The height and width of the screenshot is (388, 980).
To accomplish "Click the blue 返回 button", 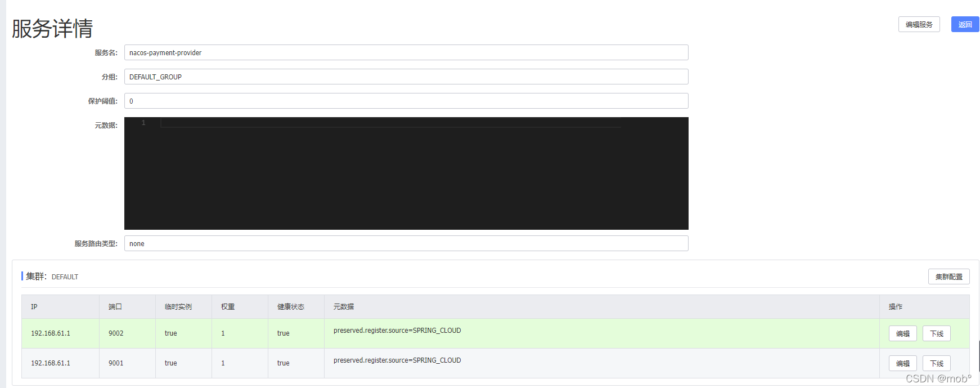I will click(965, 24).
